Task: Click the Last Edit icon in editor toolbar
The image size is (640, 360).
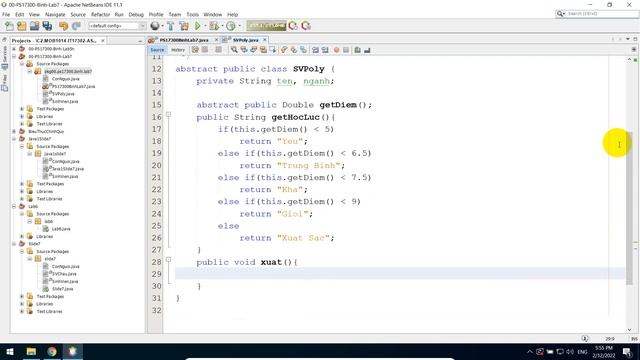Action: 195,50
